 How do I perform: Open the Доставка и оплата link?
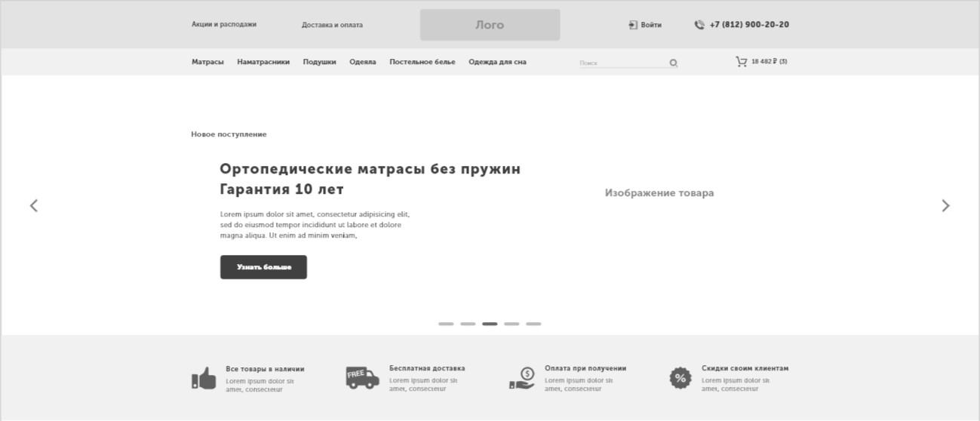332,25
